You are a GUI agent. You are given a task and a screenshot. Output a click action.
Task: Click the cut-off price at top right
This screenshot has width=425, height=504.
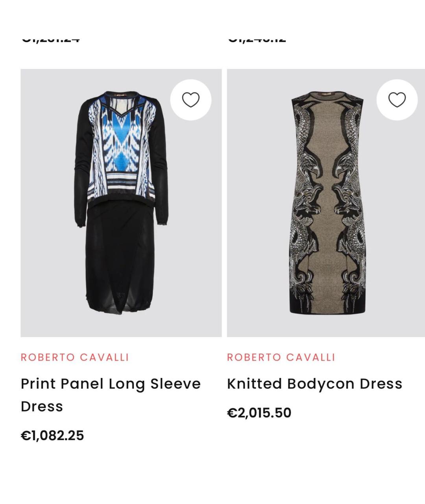click(257, 39)
